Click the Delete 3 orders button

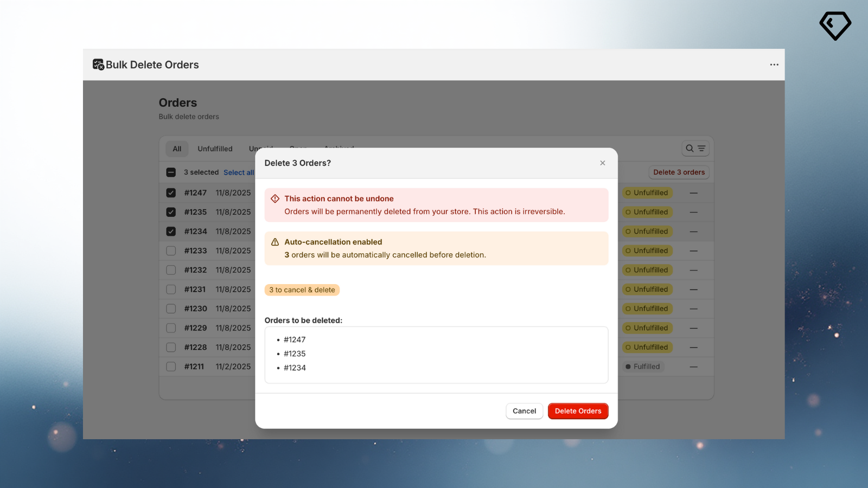pos(679,172)
